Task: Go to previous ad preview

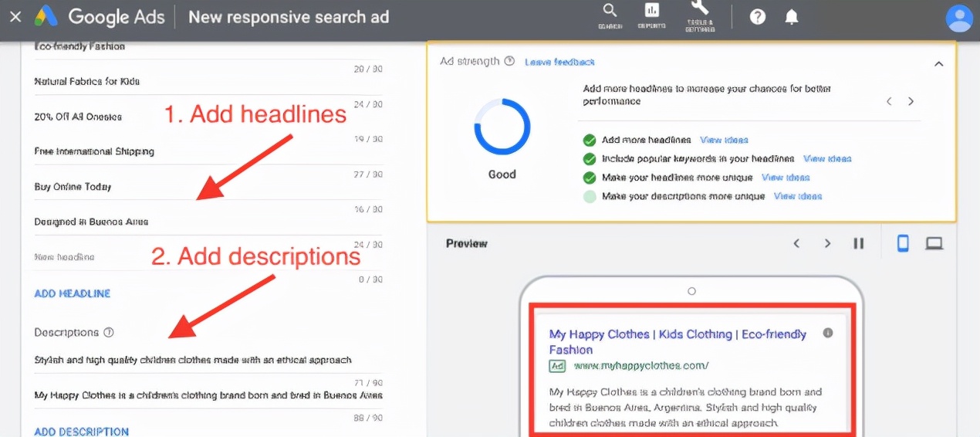Action: (797, 243)
